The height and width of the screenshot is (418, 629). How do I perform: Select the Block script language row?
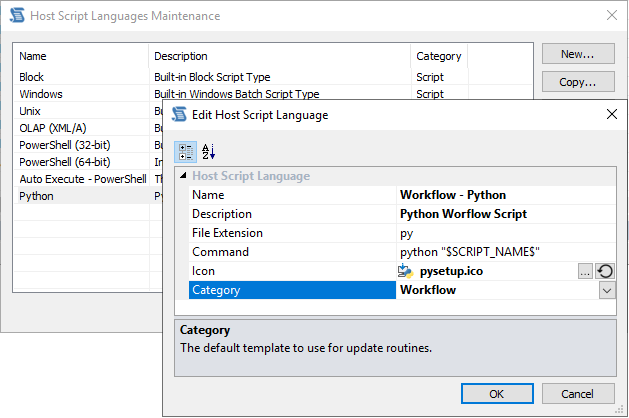[x=80, y=77]
